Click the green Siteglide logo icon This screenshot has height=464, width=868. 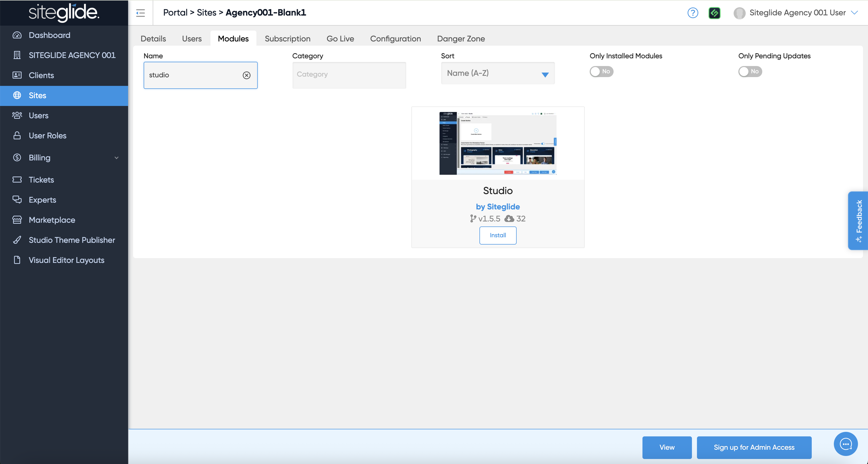714,13
